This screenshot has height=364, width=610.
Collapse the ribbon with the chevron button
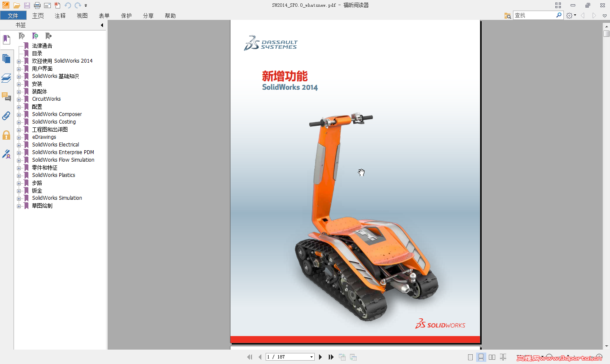(604, 16)
